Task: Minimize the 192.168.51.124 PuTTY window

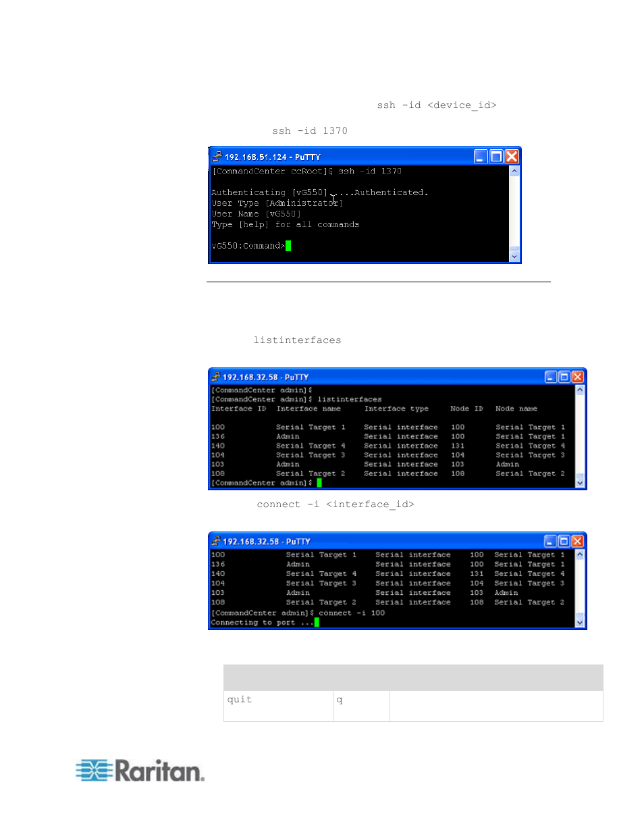Action: tap(481, 157)
